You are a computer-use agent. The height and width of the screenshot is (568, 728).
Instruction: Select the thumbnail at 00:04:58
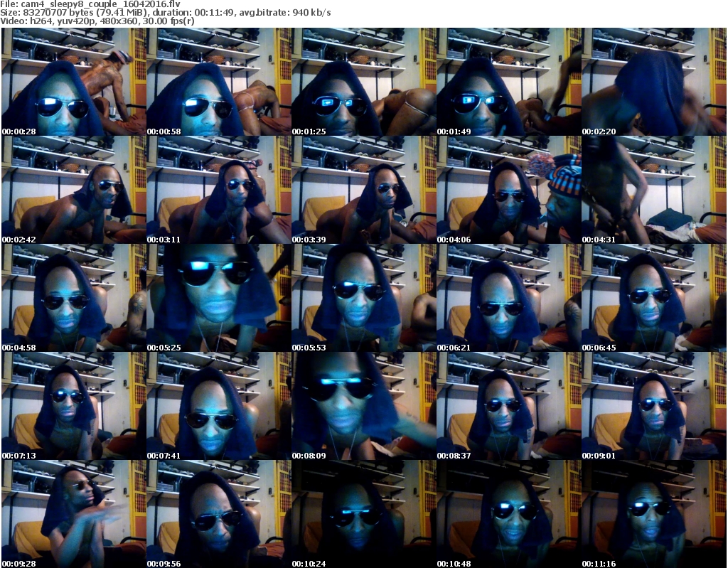point(73,298)
